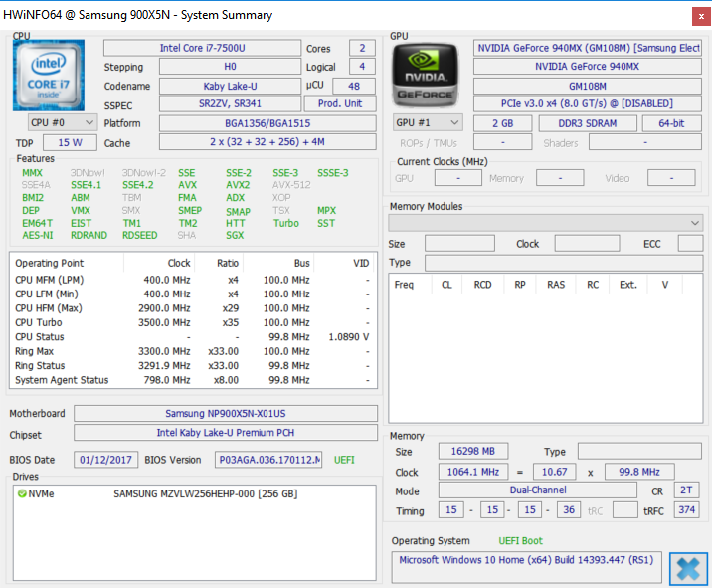This screenshot has width=712, height=588.
Task: Click the Memory Modules Size field
Action: click(x=459, y=243)
